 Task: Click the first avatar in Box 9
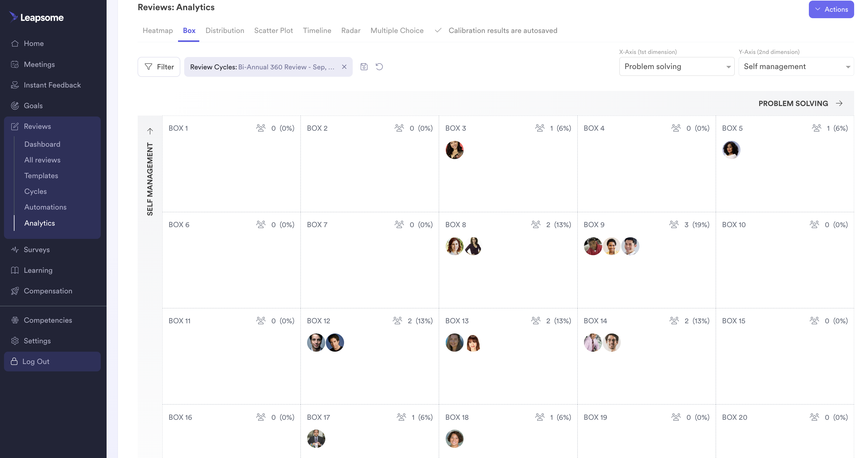click(x=593, y=246)
